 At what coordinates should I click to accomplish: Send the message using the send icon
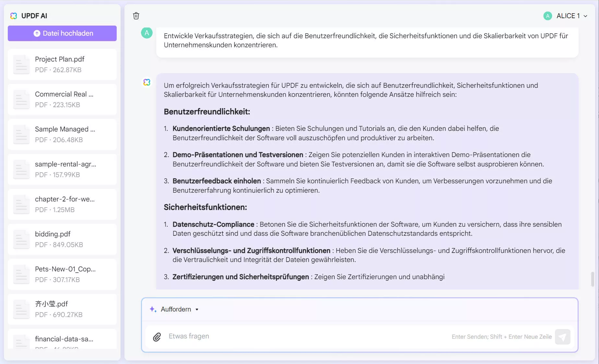click(x=563, y=337)
